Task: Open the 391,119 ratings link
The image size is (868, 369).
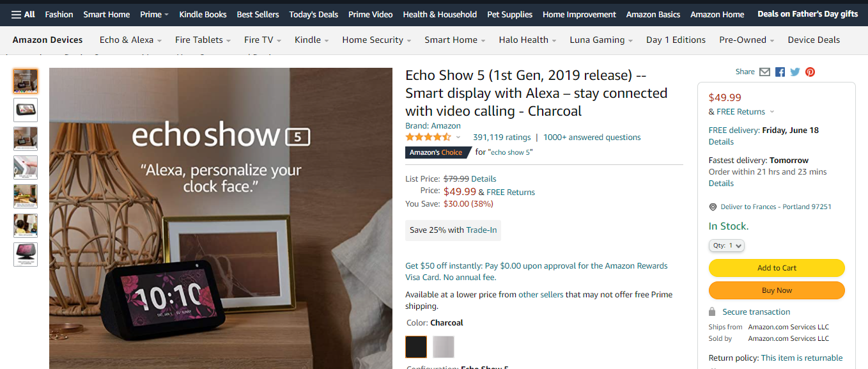Action: (502, 137)
